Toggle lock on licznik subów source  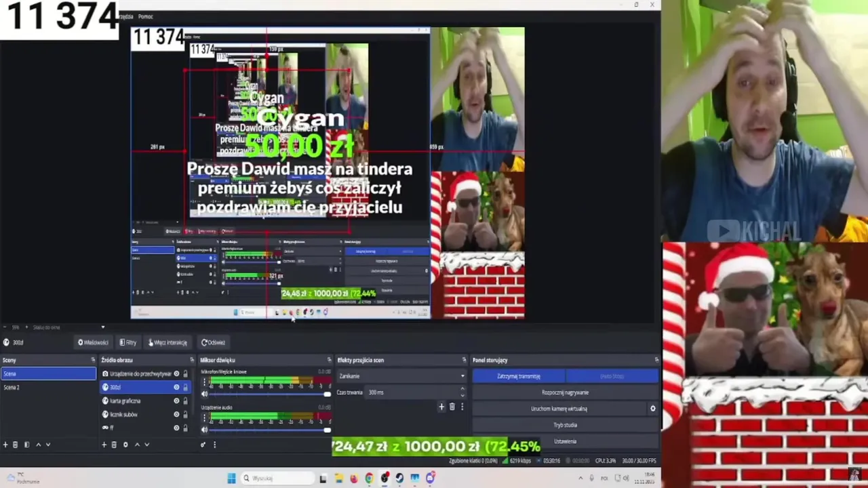pos(185,414)
